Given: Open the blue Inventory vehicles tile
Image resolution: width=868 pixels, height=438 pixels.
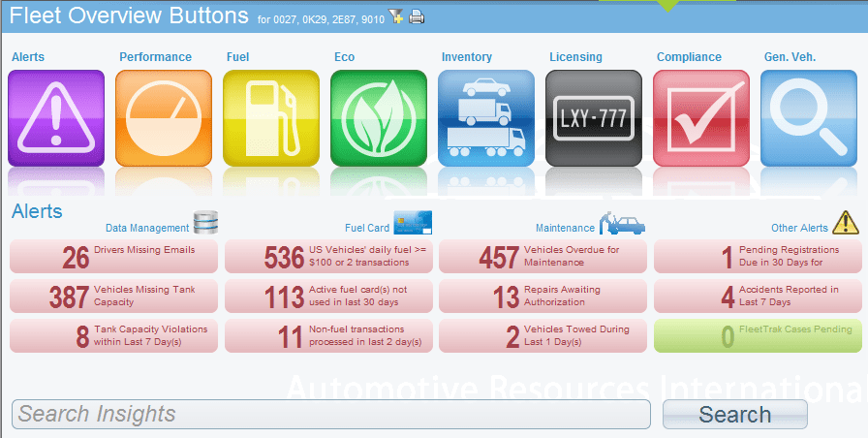Looking at the screenshot, I should (x=485, y=117).
